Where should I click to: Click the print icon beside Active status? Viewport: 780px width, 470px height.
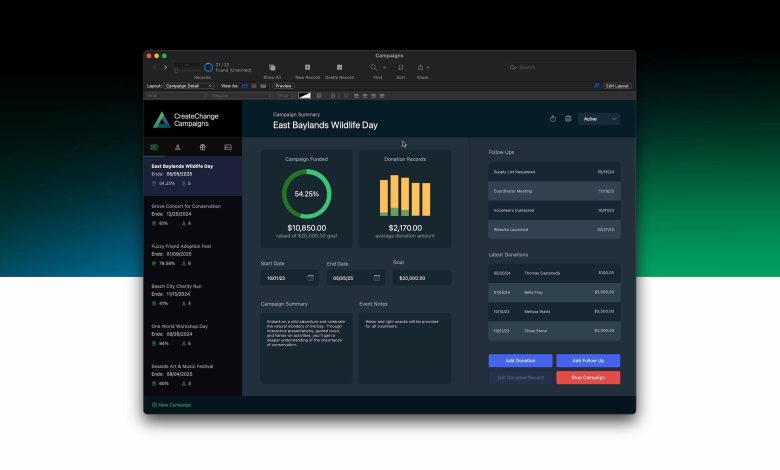(568, 119)
